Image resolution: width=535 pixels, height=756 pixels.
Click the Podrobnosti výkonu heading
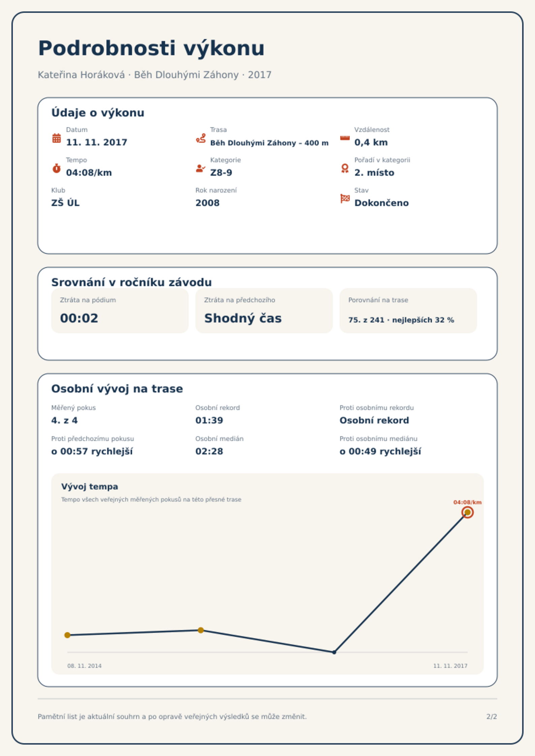click(151, 48)
